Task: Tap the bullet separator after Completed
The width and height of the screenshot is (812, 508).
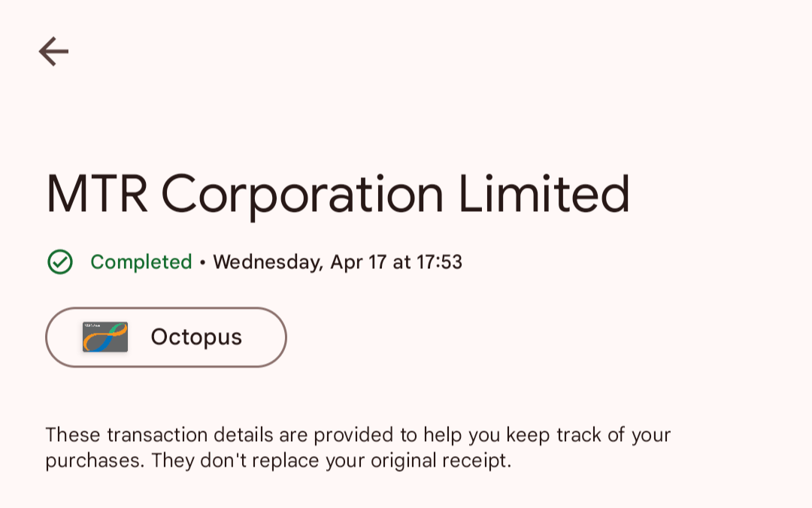Action: (202, 263)
